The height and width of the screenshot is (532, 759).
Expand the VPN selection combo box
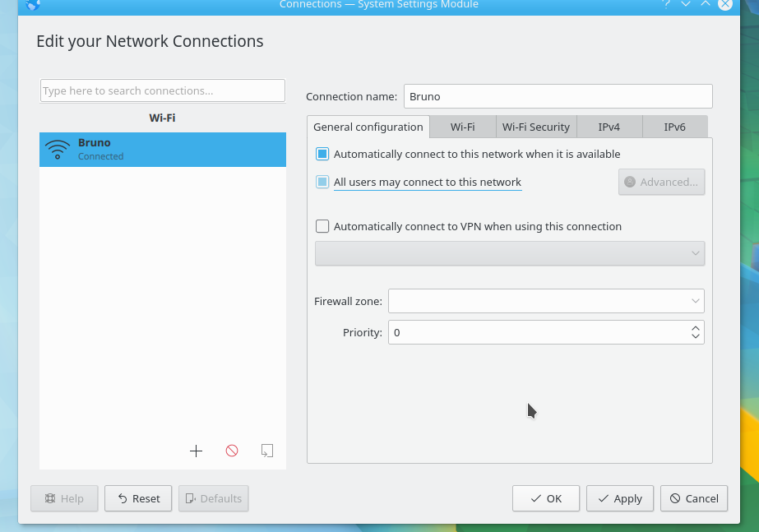pos(509,253)
